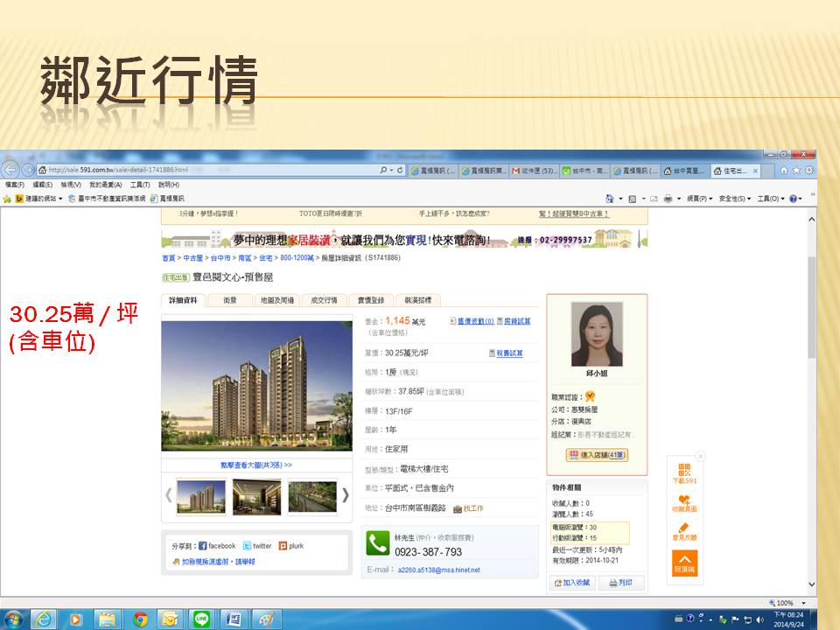Open Google Chrome from the taskbar
The image size is (840, 630).
tap(140, 619)
